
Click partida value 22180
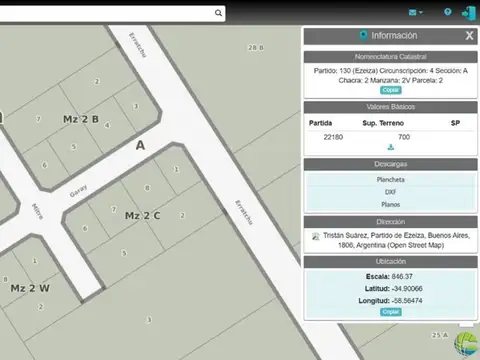click(333, 137)
